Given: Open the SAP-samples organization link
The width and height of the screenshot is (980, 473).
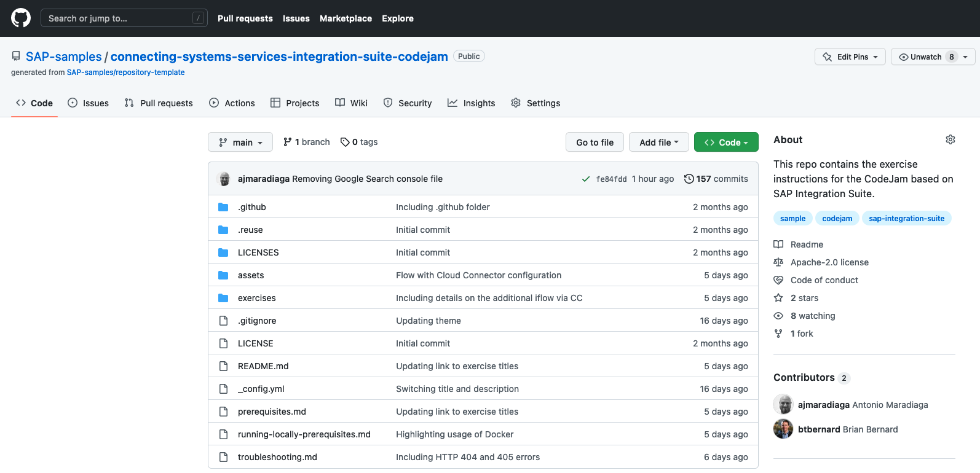Looking at the screenshot, I should 64,57.
